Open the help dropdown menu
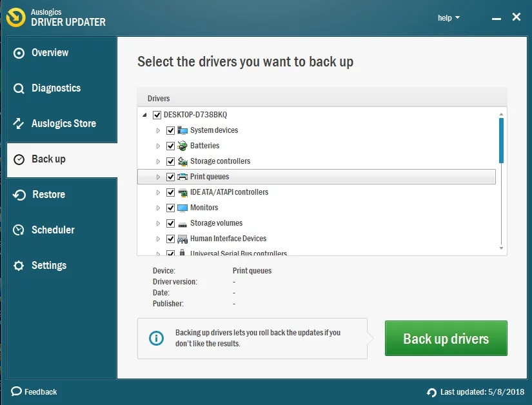Screen dimensions: 532x405 coord(449,17)
